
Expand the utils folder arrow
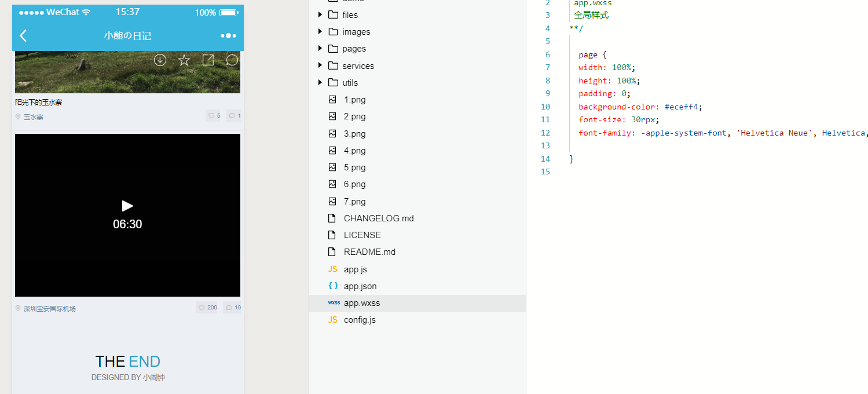[x=320, y=82]
